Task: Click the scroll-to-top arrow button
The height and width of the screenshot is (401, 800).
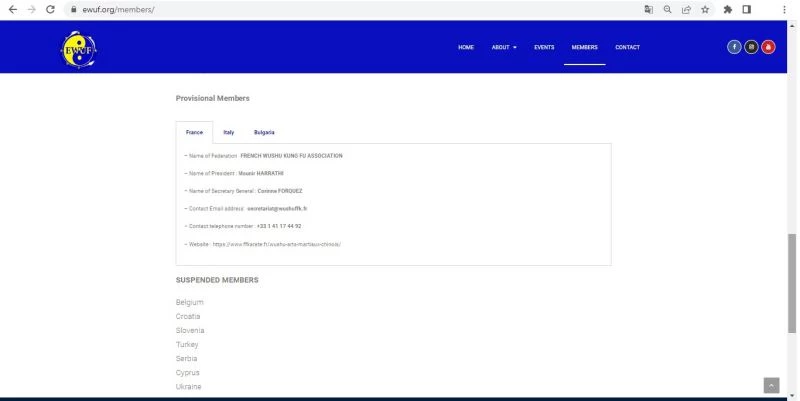Action: click(x=771, y=385)
